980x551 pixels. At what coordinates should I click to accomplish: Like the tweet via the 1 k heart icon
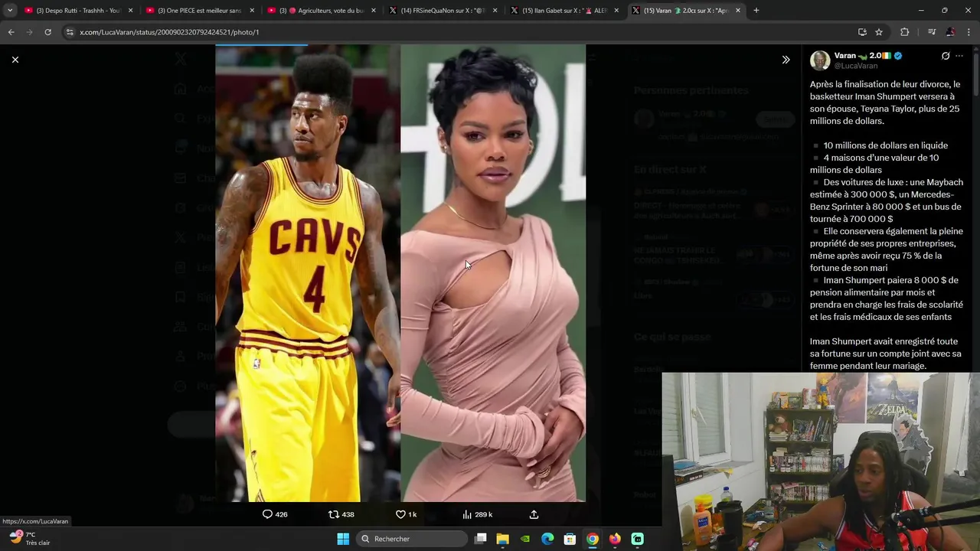tap(406, 514)
